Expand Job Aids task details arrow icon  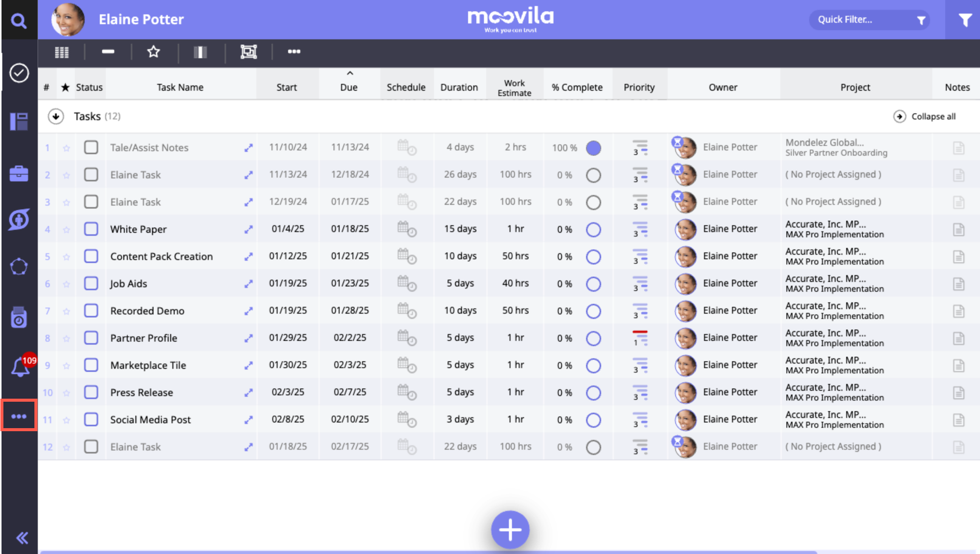click(248, 284)
